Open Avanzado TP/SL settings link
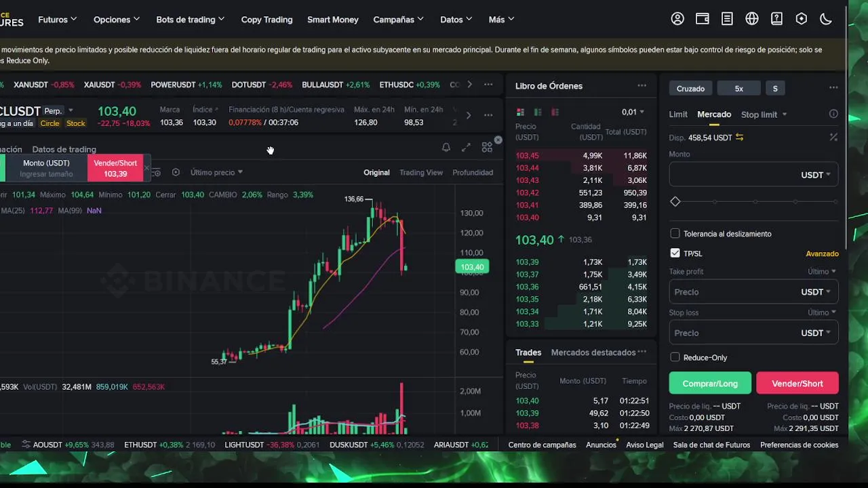Image resolution: width=868 pixels, height=488 pixels. pyautogui.click(x=822, y=253)
